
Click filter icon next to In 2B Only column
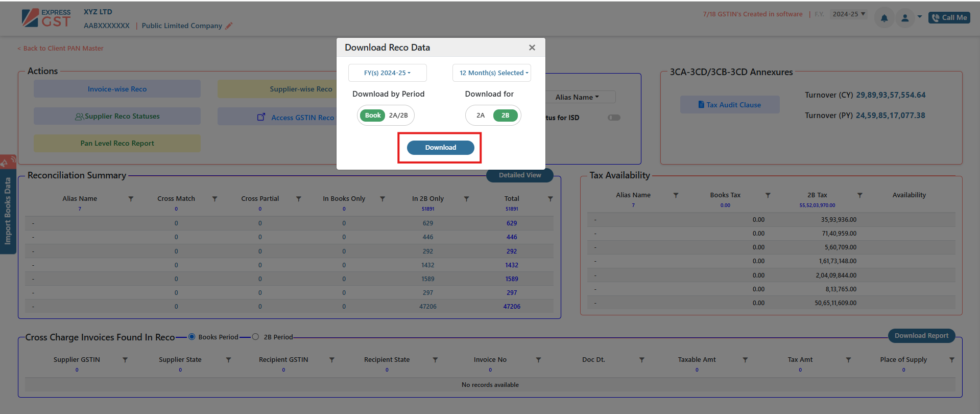click(x=466, y=199)
